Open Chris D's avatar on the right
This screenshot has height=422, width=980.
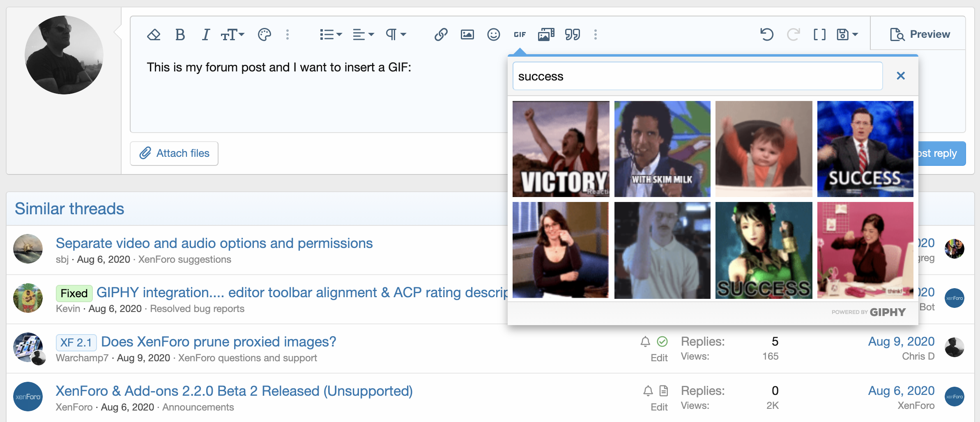click(955, 347)
